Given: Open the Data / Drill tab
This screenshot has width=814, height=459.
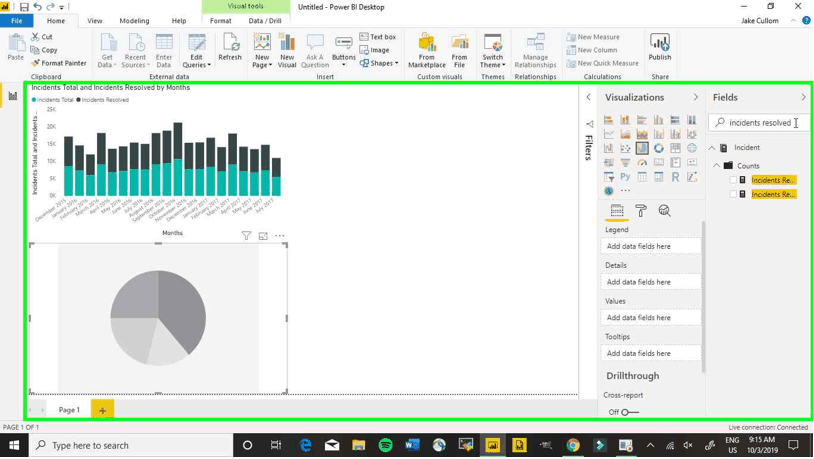Looking at the screenshot, I should coord(265,21).
